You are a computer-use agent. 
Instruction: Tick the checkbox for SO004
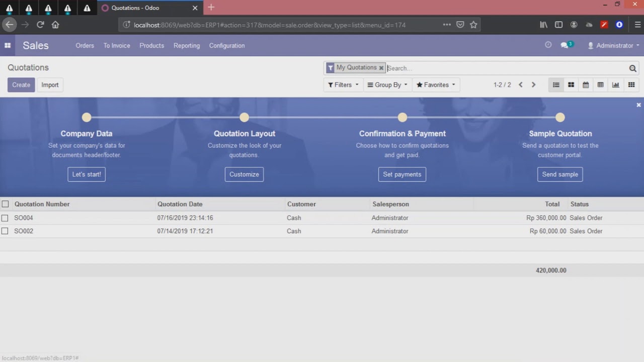[5, 218]
